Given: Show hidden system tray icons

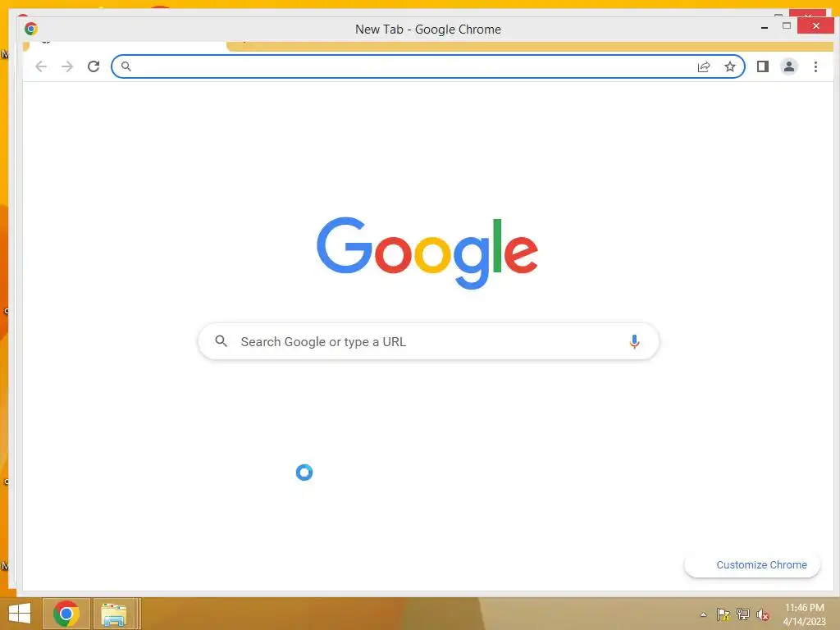Looking at the screenshot, I should (703, 614).
